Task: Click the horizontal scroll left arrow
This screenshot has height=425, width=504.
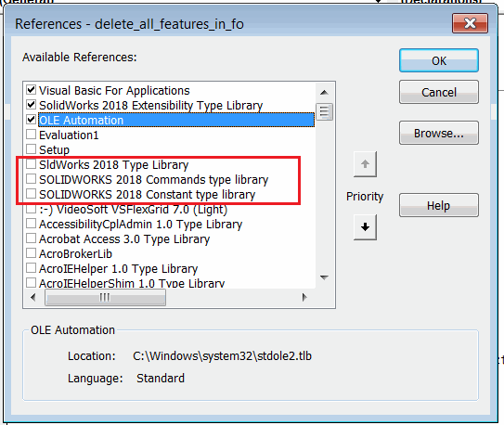Action: click(32, 298)
